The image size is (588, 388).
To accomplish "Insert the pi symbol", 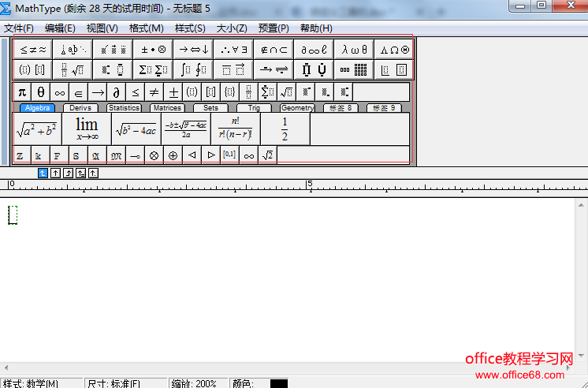I will tap(22, 92).
